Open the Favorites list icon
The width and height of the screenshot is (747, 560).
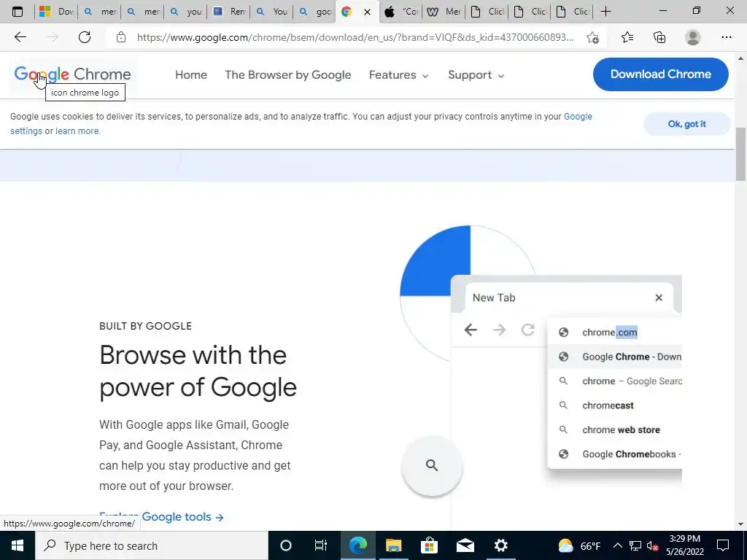(x=627, y=37)
